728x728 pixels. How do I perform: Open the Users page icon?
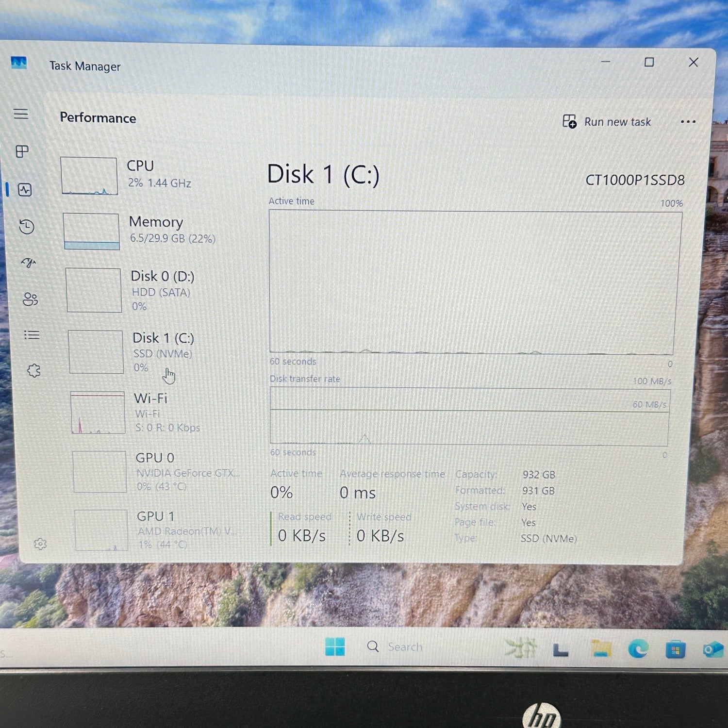coord(30,299)
